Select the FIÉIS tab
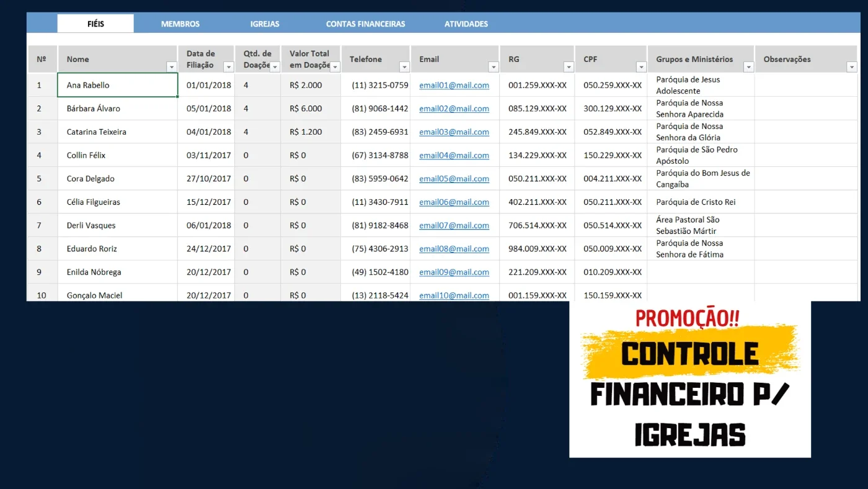The image size is (868, 489). [x=95, y=24]
